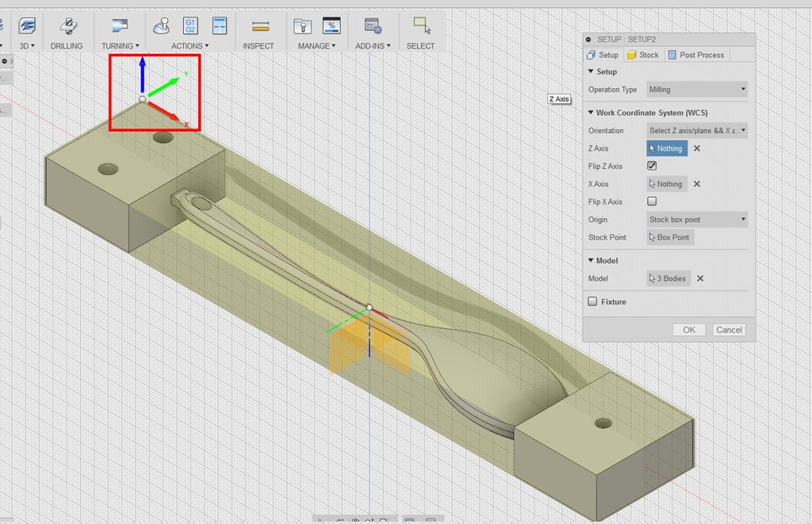Uncheck the Flip Z Axis checkbox
This screenshot has height=524, width=812.
652,166
